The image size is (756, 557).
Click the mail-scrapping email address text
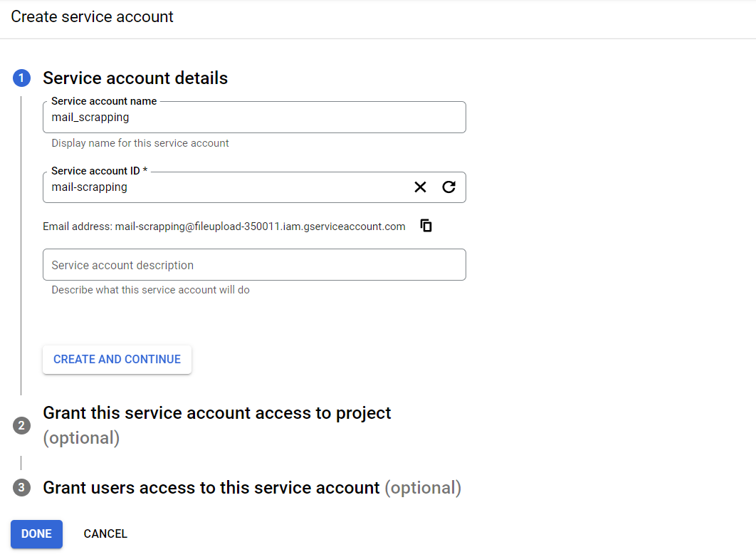click(x=260, y=227)
